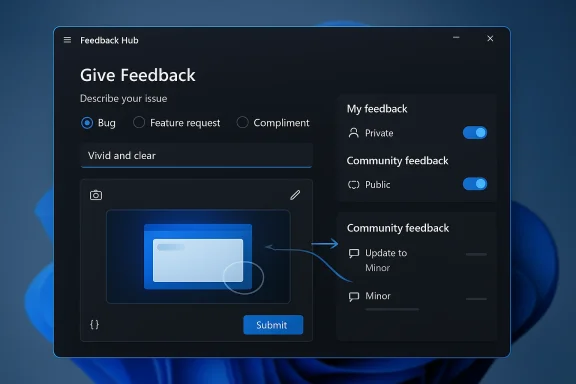Select the Compliment radio button

(x=242, y=122)
